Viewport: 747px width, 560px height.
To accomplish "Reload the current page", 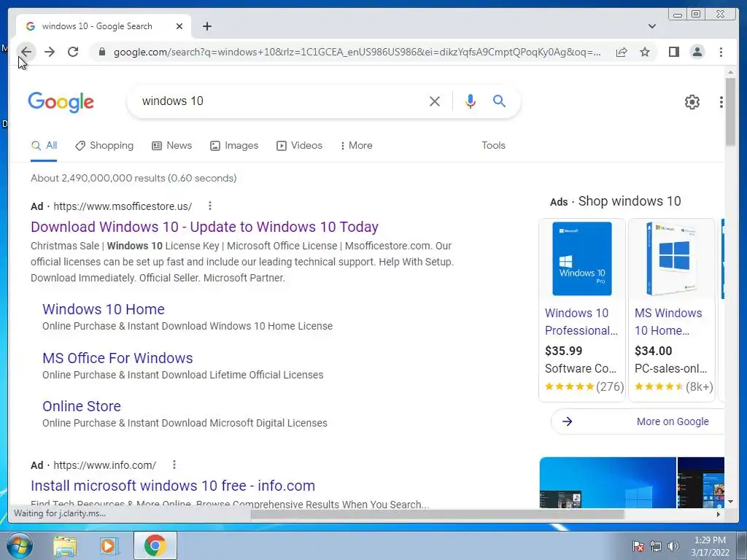I will pos(73,52).
